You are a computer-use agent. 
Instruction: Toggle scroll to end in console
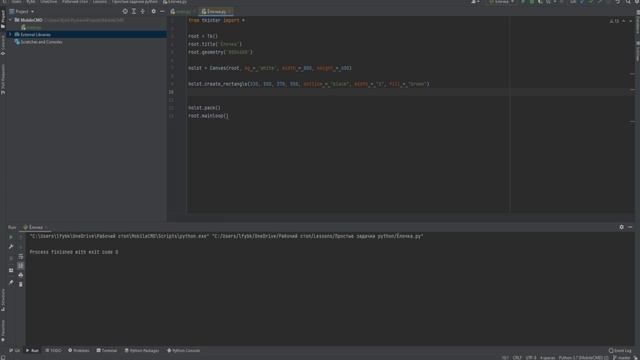21,266
